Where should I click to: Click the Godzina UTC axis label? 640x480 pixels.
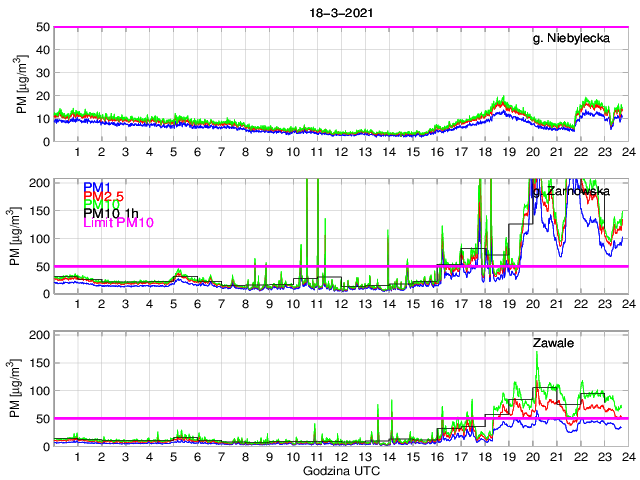coord(340,470)
